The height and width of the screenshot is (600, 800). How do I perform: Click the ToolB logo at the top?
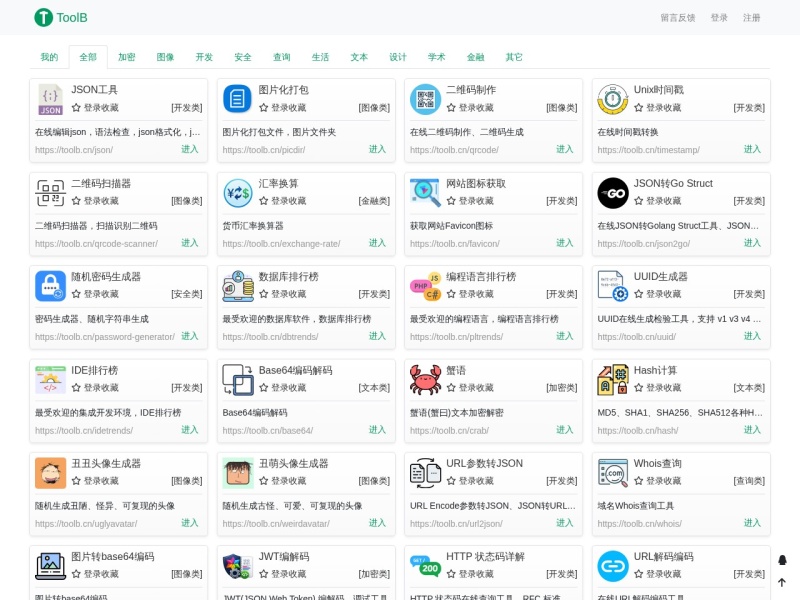click(x=61, y=17)
